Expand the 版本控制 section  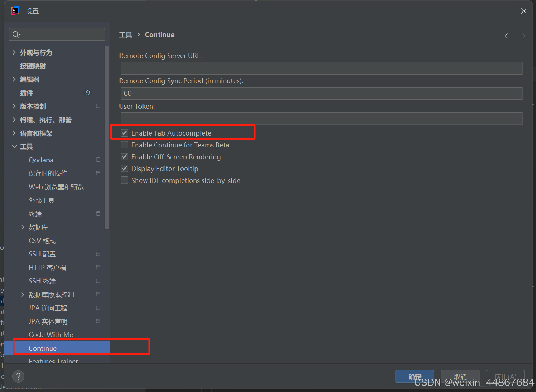(x=14, y=106)
